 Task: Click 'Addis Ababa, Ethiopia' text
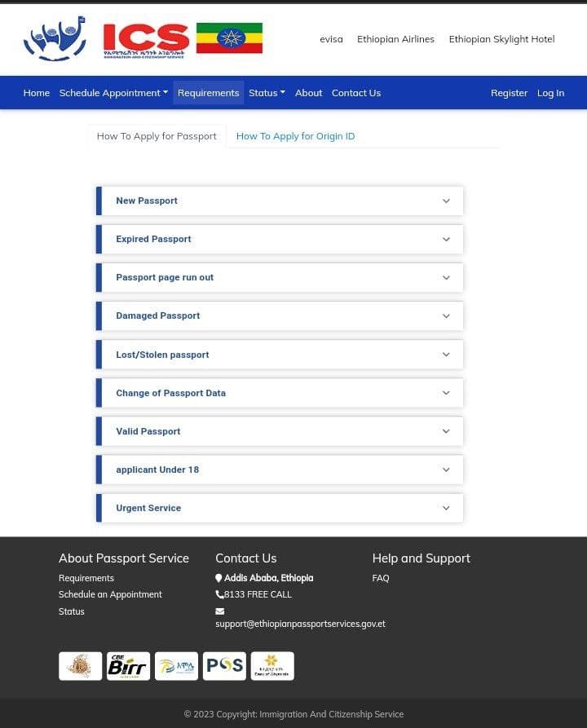pos(268,578)
